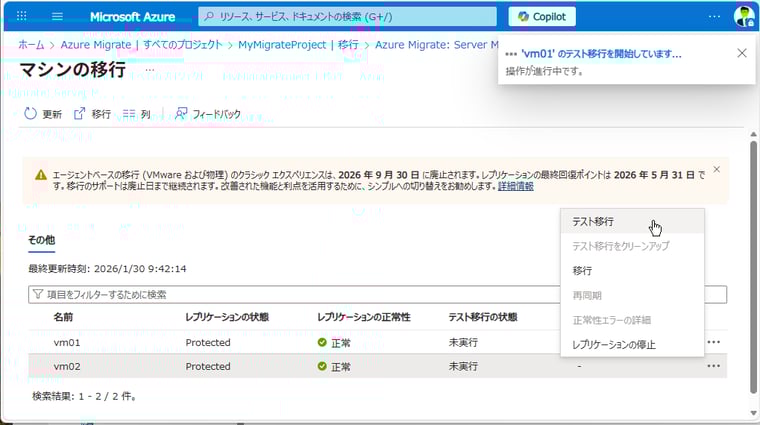Open Copilot
Screen dimensions: 760x425
pyautogui.click(x=542, y=16)
